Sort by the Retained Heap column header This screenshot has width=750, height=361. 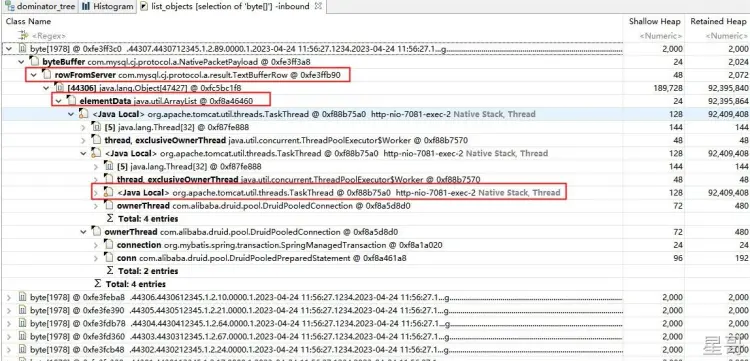point(719,22)
